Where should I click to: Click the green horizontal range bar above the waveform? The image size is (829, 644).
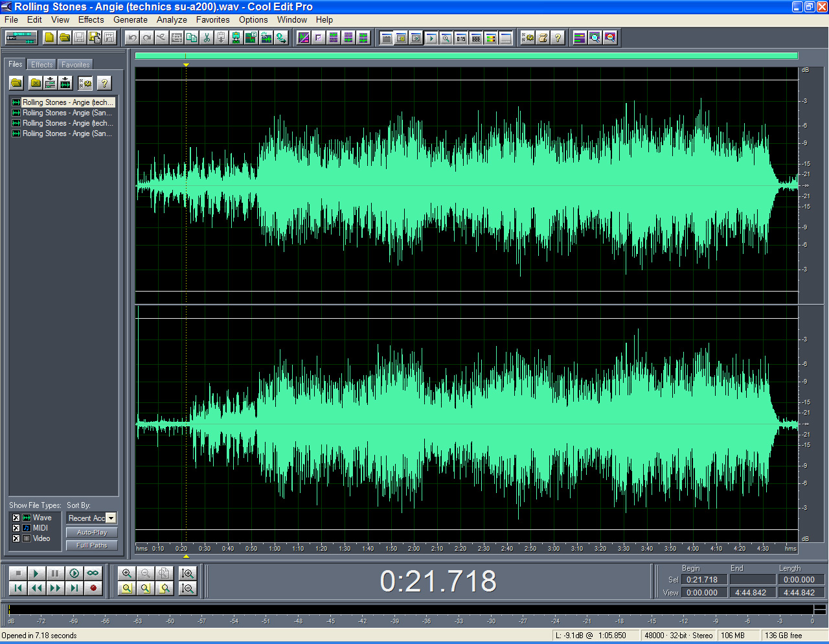coord(466,56)
